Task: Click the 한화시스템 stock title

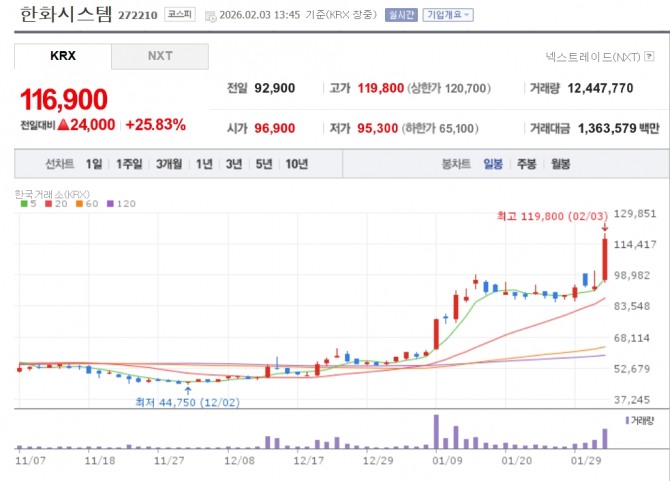Action: (66, 14)
